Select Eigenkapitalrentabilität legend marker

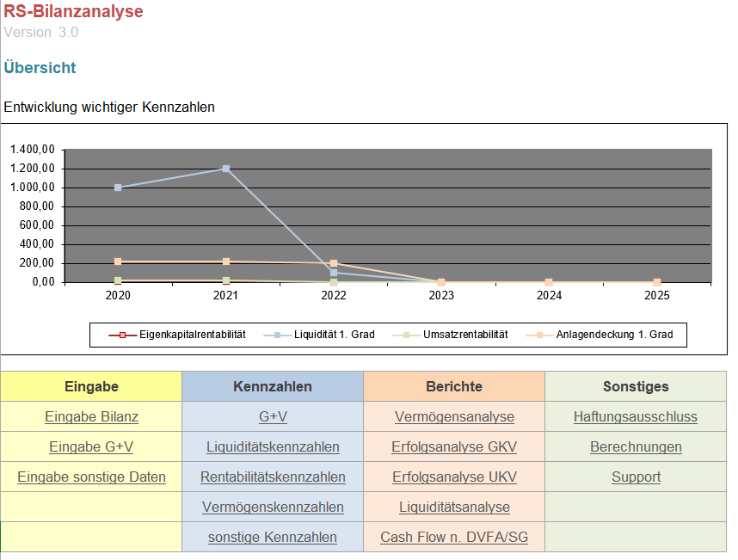tap(122, 335)
